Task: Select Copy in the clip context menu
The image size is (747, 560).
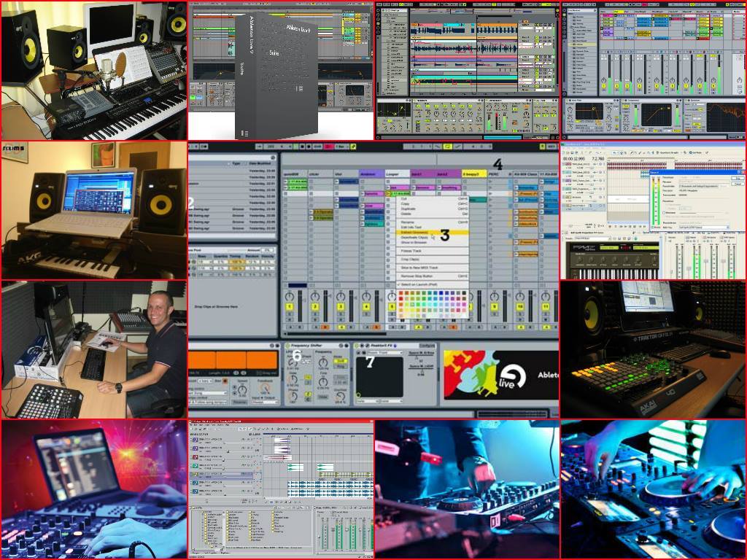Action: tap(432, 204)
